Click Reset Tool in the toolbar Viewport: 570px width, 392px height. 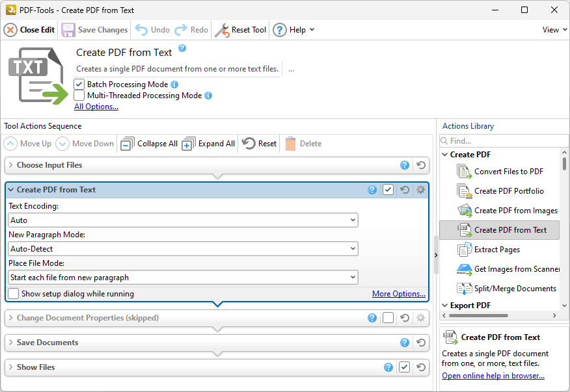[x=241, y=30]
